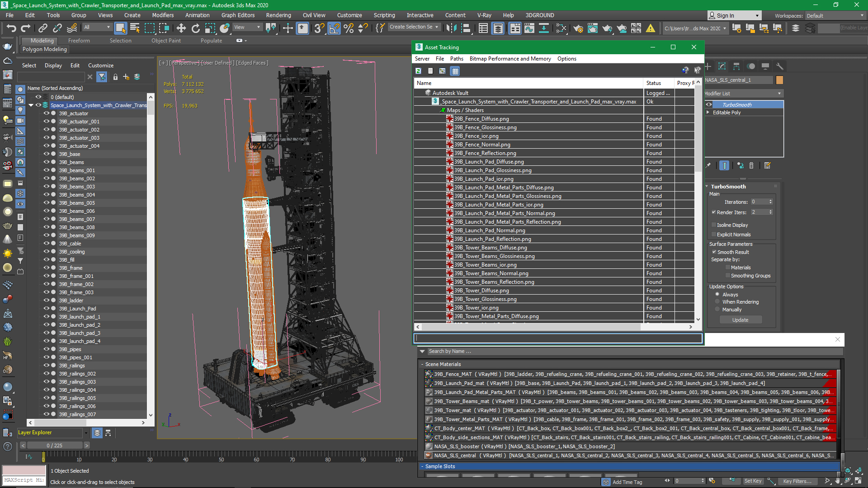
Task: Expand the Editable Poly modifier entry
Action: (708, 113)
